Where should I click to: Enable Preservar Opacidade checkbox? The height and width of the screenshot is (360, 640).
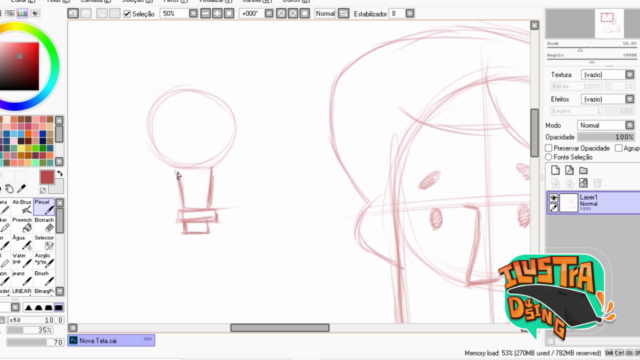tap(549, 148)
